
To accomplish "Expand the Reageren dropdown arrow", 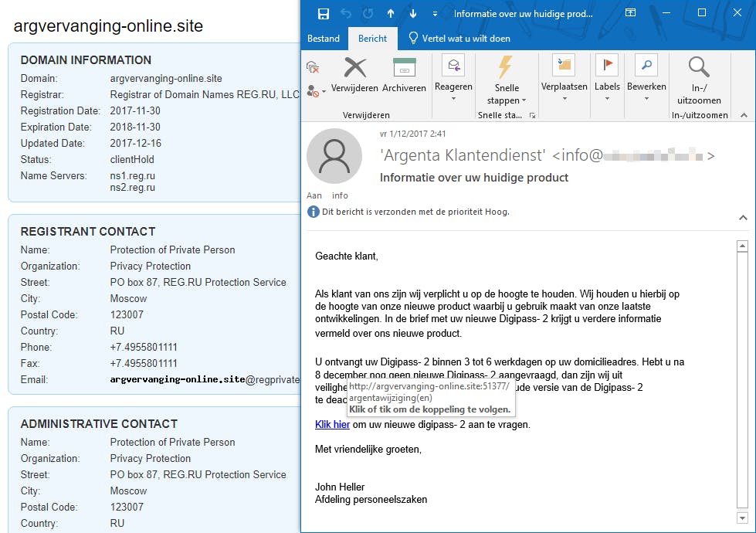I will 454,99.
